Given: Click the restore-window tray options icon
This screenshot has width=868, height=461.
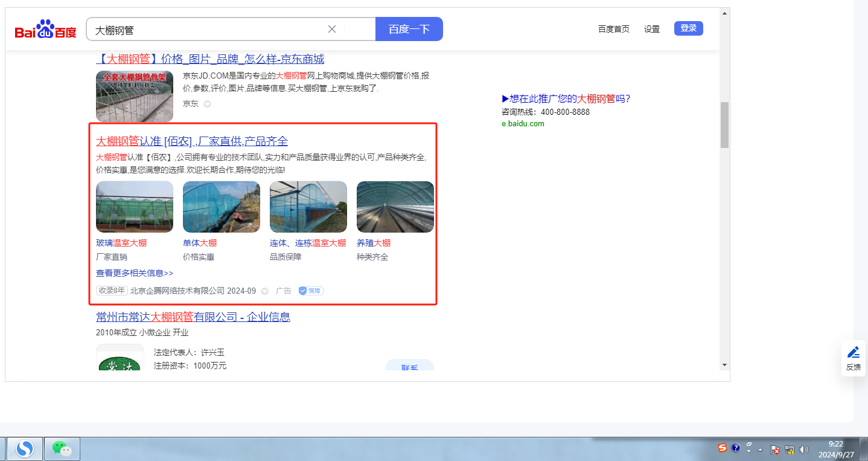Looking at the screenshot, I should pos(749,444).
